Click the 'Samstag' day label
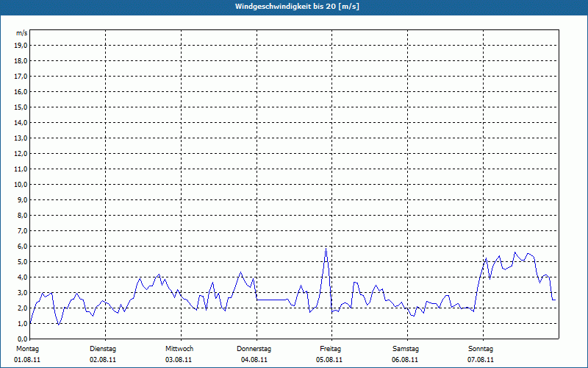Screen dimensions: 588x368 406,349
